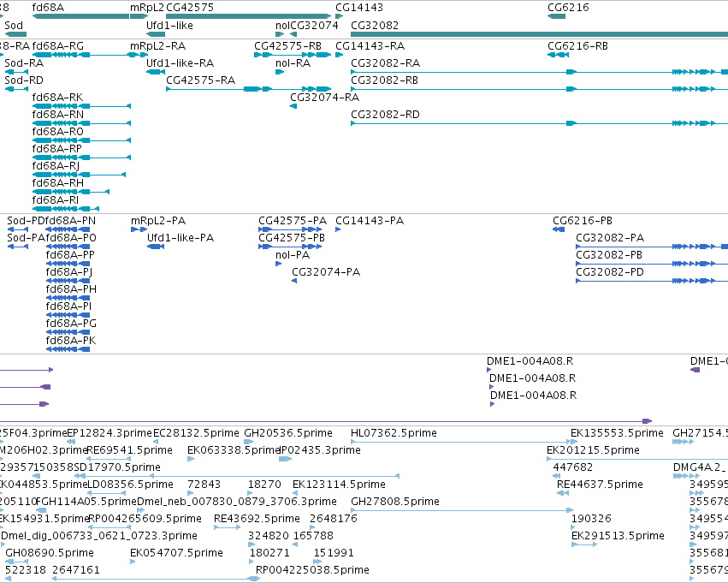728x583 pixels.
Task: Click the 447682 feature label
Action: [573, 467]
